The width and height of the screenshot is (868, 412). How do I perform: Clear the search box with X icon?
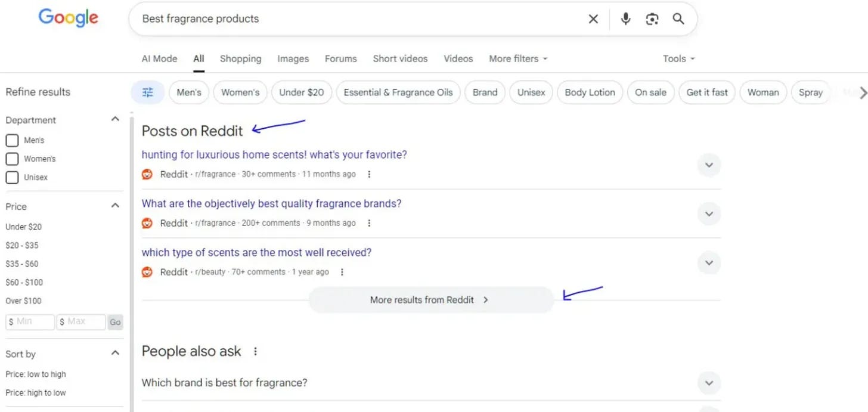tap(593, 19)
